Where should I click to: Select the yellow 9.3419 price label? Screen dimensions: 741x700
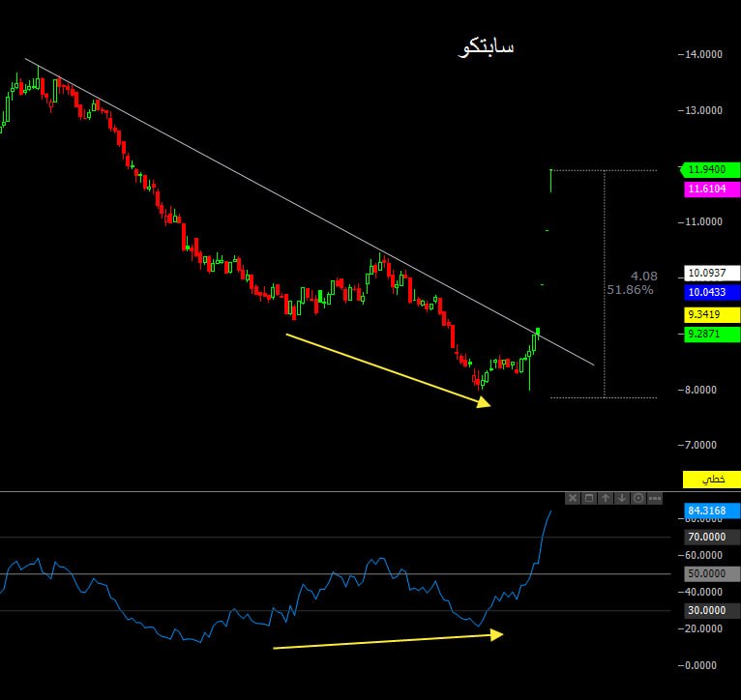[712, 314]
